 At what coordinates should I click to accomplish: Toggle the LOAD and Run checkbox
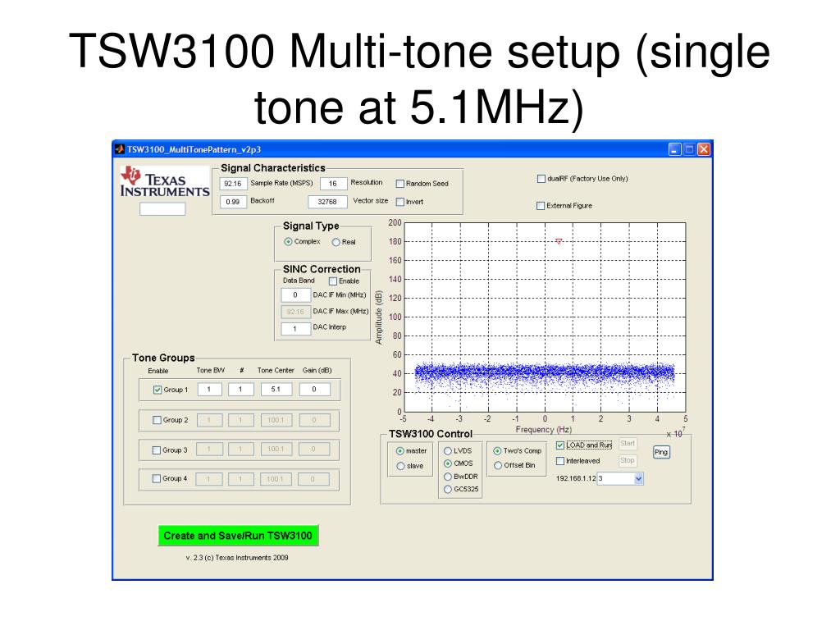[x=560, y=445]
